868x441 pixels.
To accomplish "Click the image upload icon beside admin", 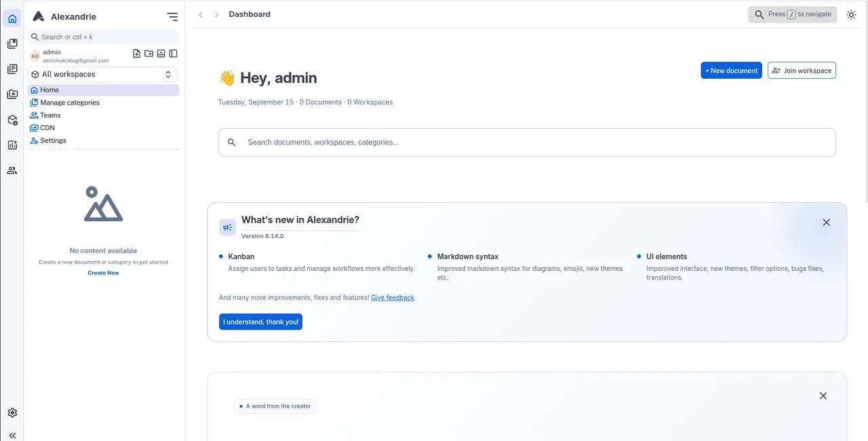I will click(161, 54).
